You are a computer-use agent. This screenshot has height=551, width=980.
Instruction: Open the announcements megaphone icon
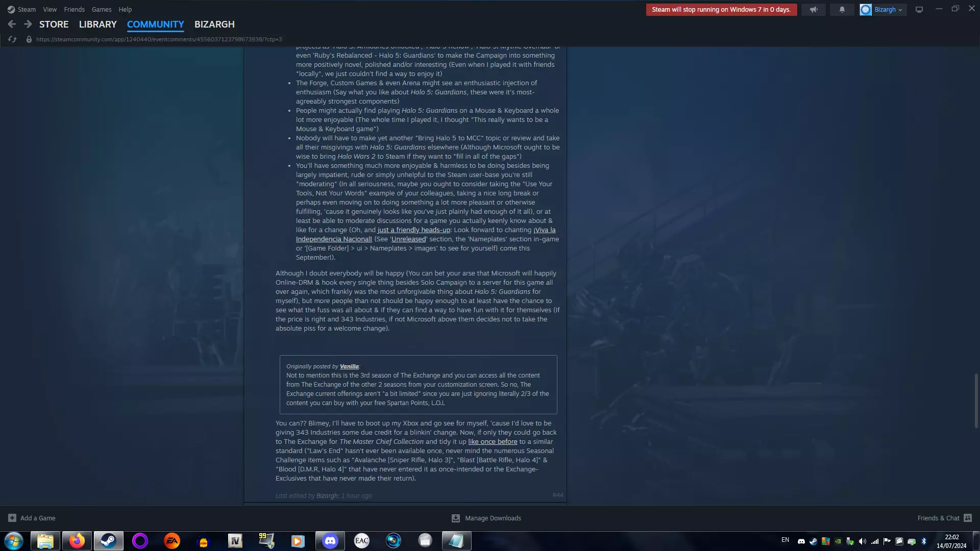point(814,10)
